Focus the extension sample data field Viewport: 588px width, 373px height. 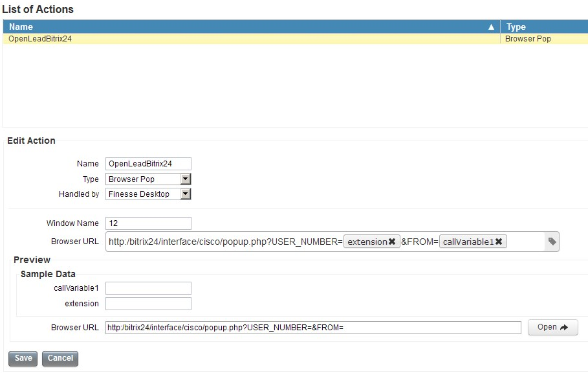[x=148, y=304]
